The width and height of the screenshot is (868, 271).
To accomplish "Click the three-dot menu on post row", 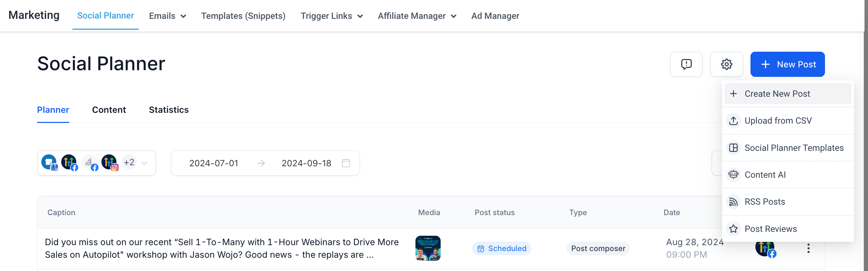I will pos(808,248).
